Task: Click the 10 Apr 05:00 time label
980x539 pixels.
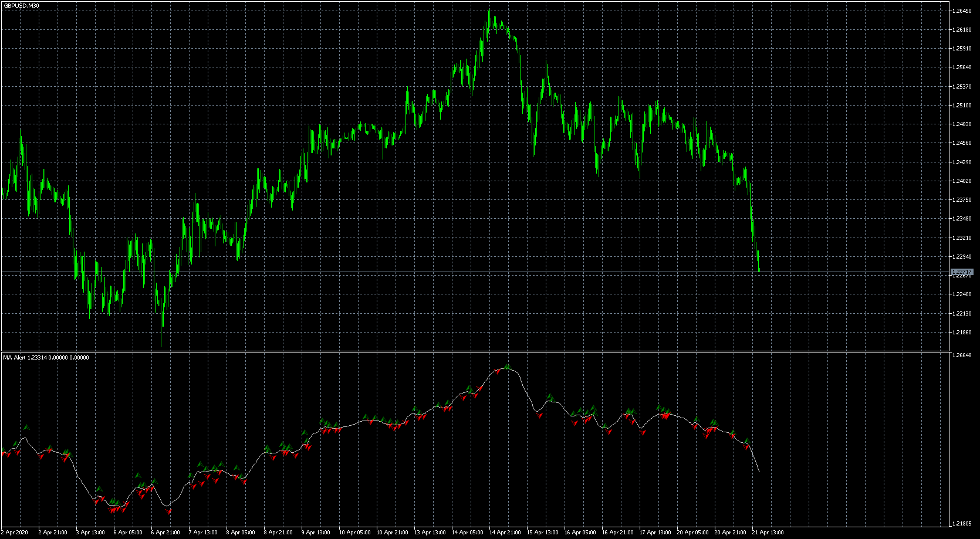Action: (x=354, y=533)
